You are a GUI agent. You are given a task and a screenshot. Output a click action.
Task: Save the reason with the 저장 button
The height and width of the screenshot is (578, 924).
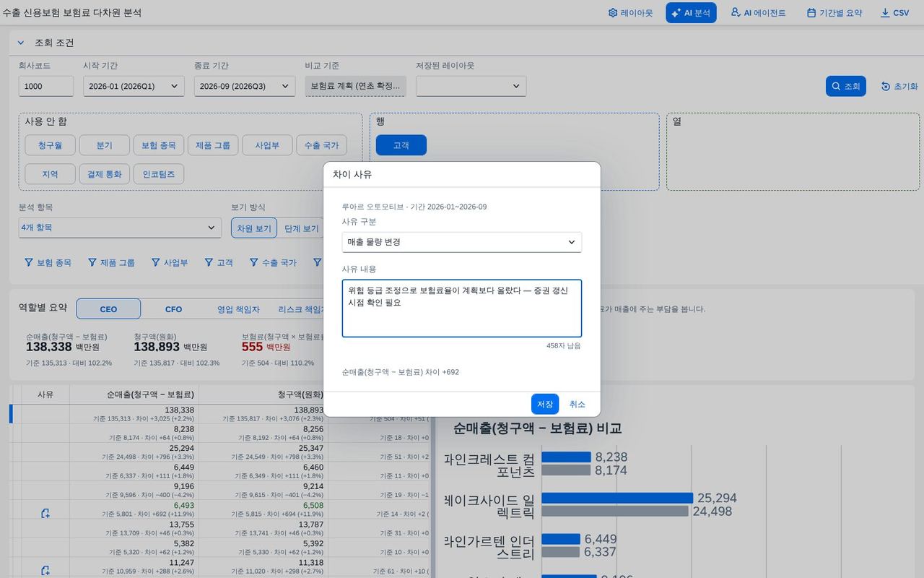[x=545, y=404]
